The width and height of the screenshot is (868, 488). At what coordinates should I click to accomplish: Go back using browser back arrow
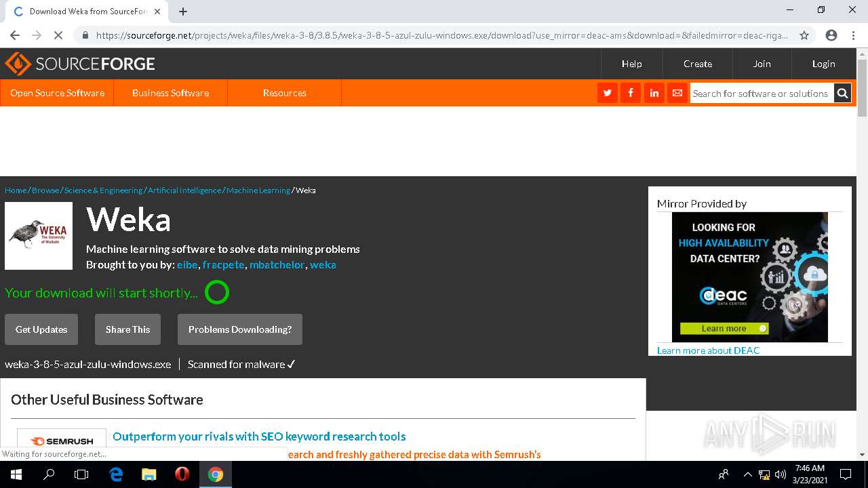[x=15, y=35]
